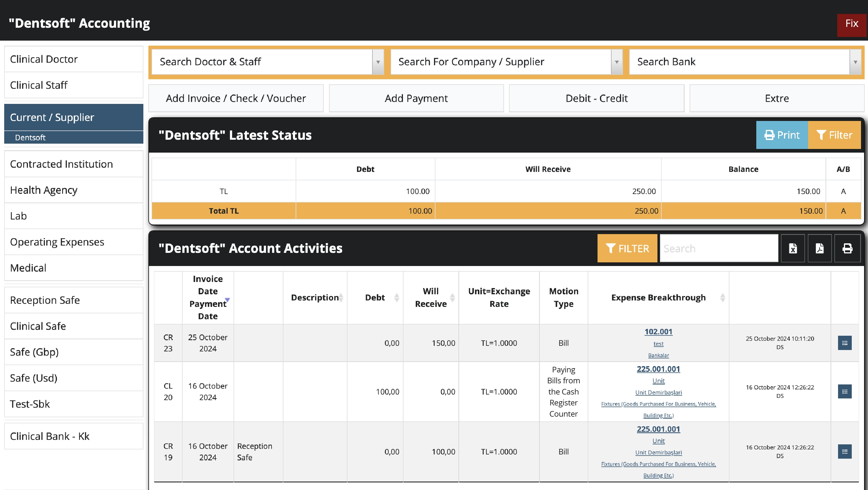Screen dimensions: 868x490
Task: Click the Print button in Latest Status
Action: (x=782, y=135)
